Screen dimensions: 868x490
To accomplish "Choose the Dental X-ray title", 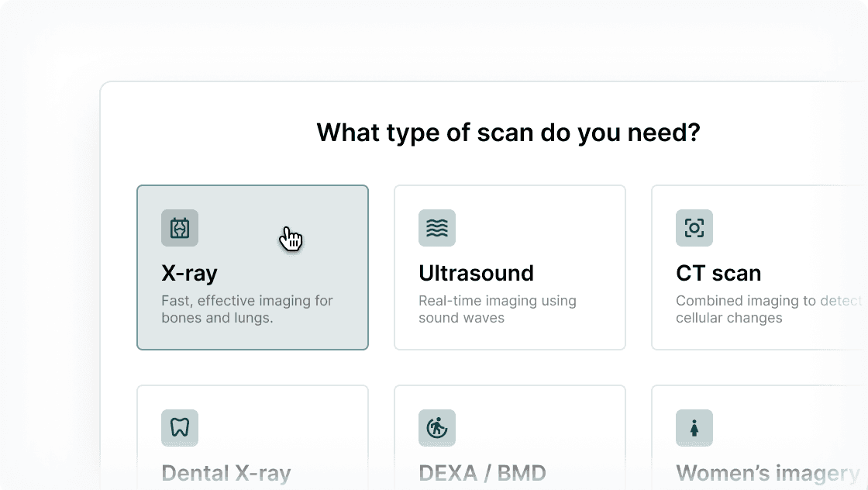I will tap(226, 473).
